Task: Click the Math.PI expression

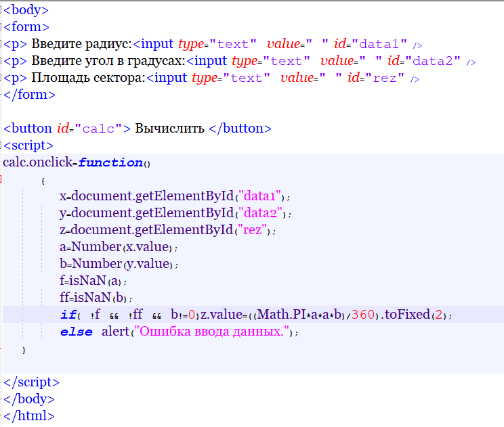Action: click(278, 315)
